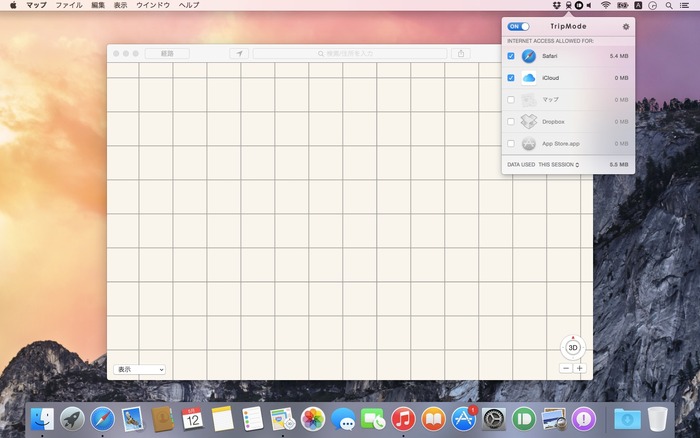
Task: Check the Dropbox internet access checkbox
Action: (511, 122)
